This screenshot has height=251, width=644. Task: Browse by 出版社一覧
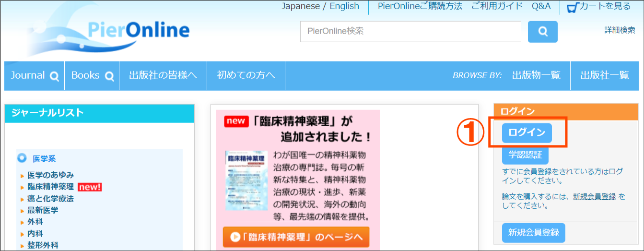[605, 75]
